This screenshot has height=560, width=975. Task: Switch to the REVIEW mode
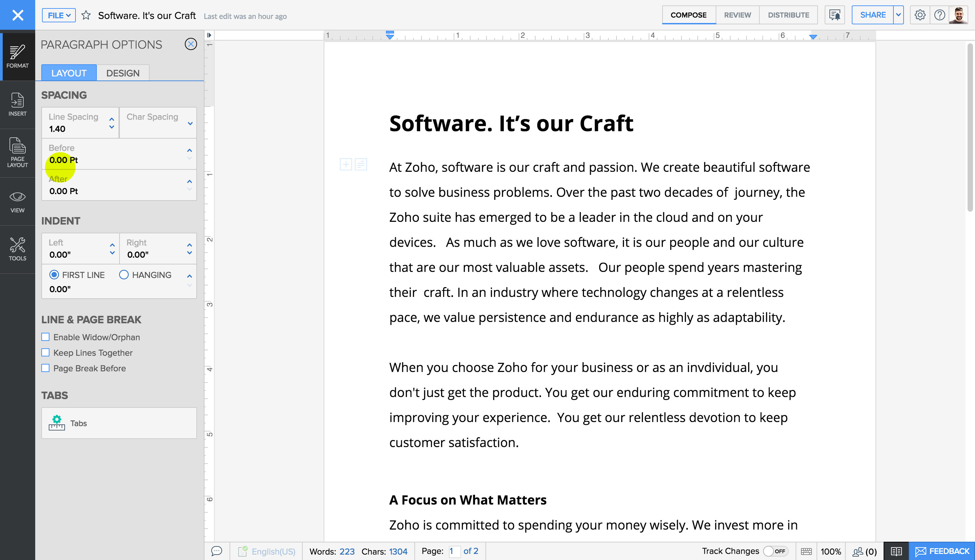click(x=737, y=15)
